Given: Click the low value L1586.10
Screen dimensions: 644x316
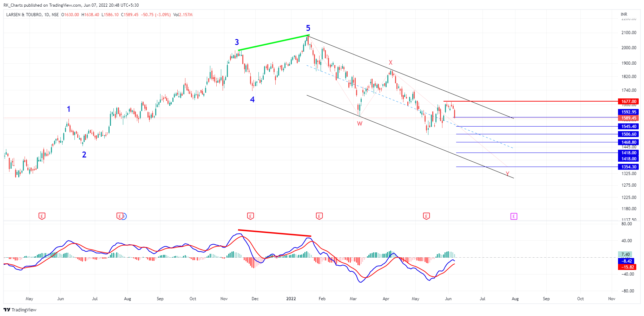Looking at the screenshot, I should 110,15.
